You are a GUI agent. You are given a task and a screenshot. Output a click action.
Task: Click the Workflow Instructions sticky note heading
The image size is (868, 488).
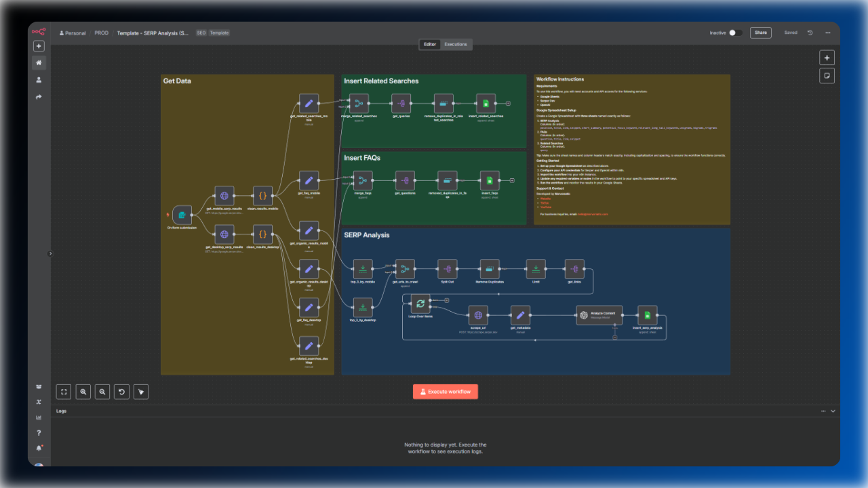[560, 79]
